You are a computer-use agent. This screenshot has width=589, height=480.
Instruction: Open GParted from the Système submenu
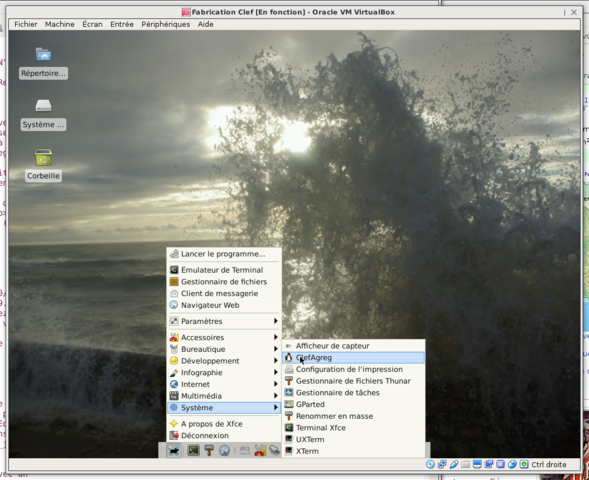(x=353, y=404)
